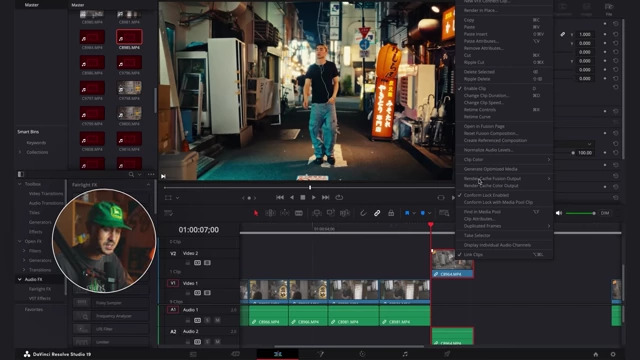Expand Collections under Smart Bins
Image resolution: width=640 pixels, height=360 pixels.
[20, 152]
